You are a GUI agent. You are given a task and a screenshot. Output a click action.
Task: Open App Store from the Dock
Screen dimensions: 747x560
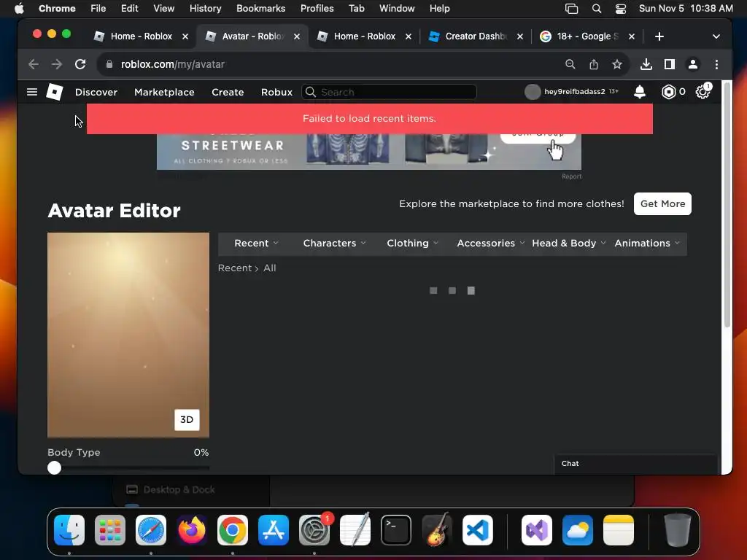(x=274, y=530)
